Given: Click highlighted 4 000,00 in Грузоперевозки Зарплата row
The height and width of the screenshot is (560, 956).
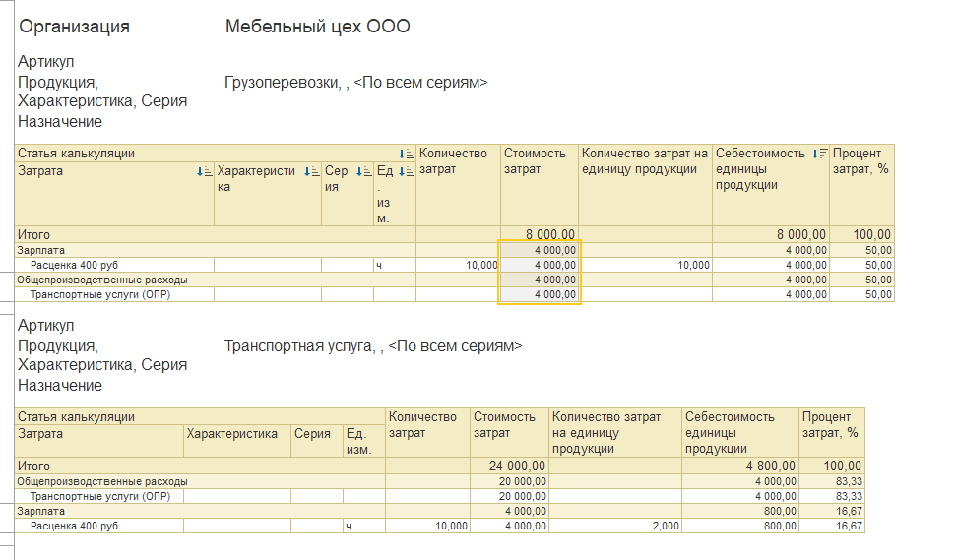Looking at the screenshot, I should click(x=555, y=250).
